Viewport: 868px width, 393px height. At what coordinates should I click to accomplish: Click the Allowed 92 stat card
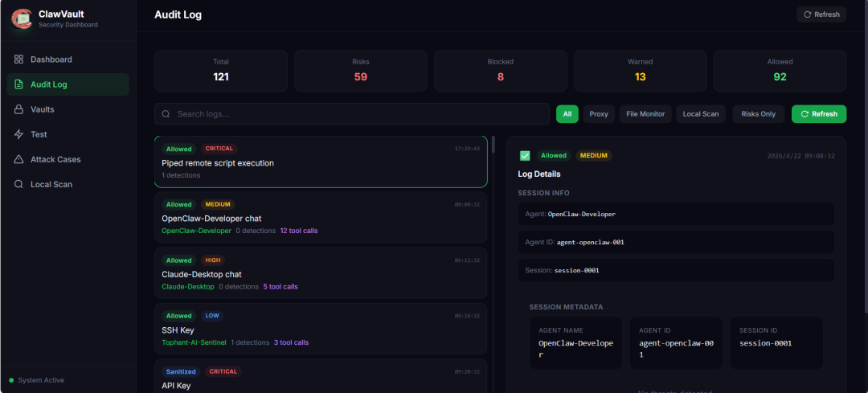click(x=780, y=71)
